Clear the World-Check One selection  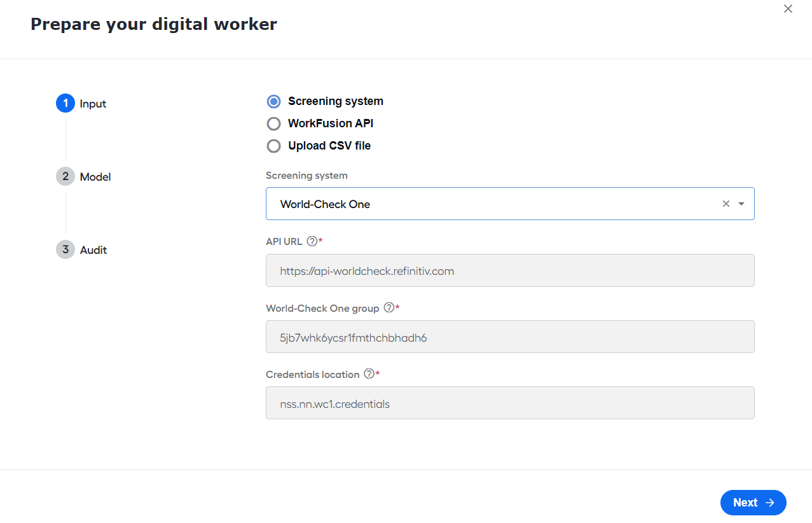(x=726, y=204)
